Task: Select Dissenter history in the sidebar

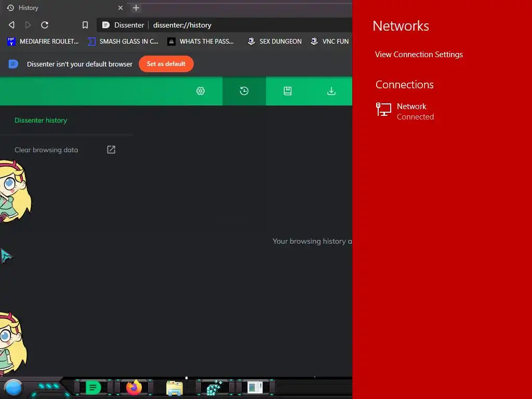Action: point(41,121)
